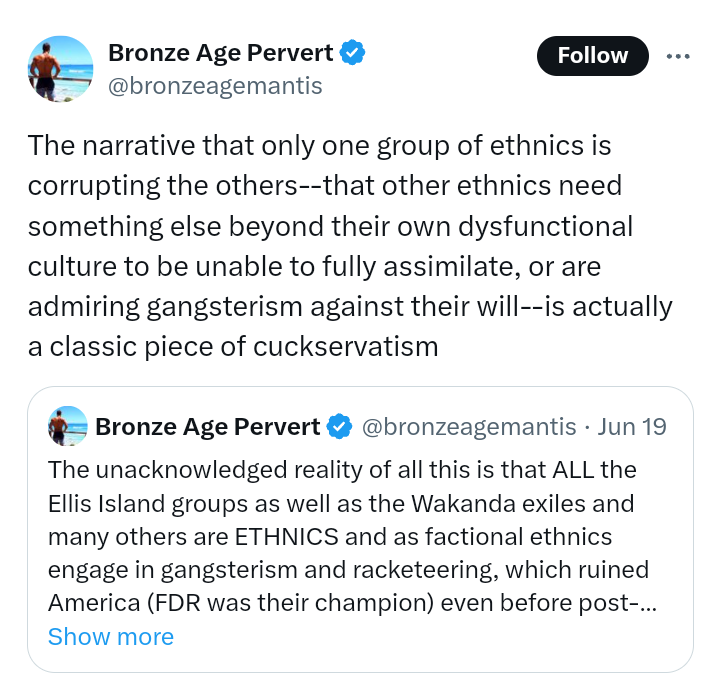
Task: Open the Jun 19 timestamp of the quoted post
Action: pos(631,427)
